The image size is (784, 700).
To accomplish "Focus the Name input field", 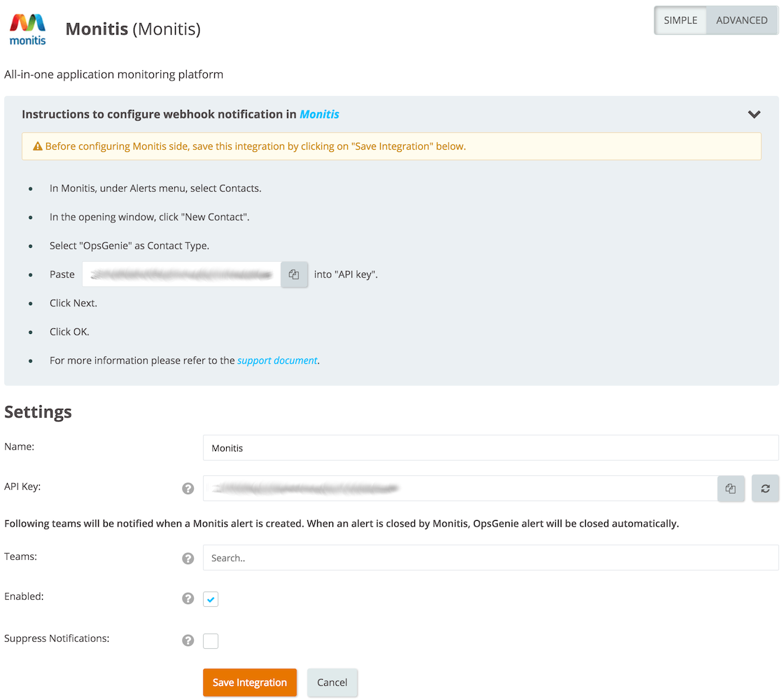I will pyautogui.click(x=491, y=448).
